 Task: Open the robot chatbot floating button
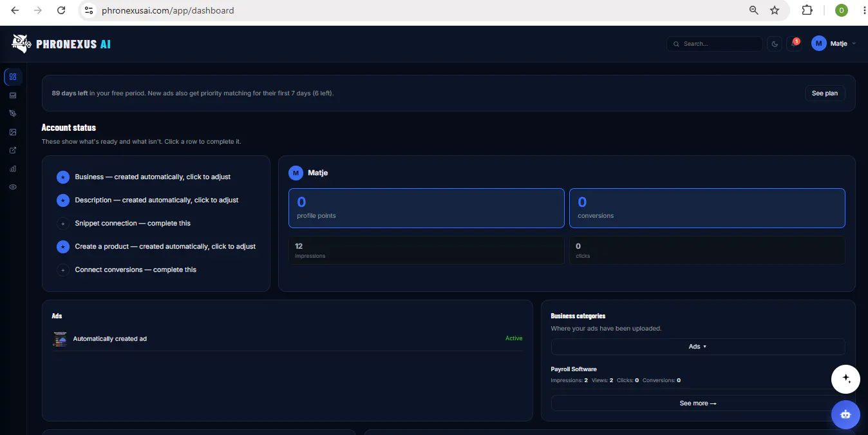coord(845,414)
